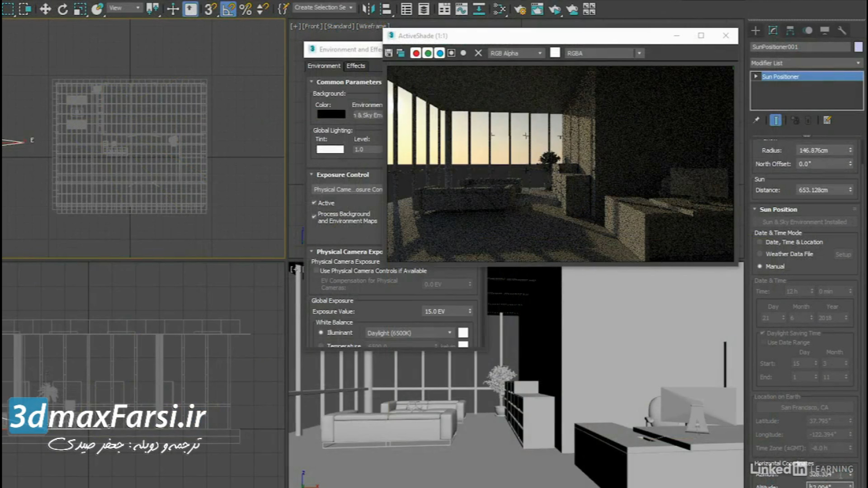Activate the Select and Place tool
Screen dimensions: 868x488
point(97,9)
